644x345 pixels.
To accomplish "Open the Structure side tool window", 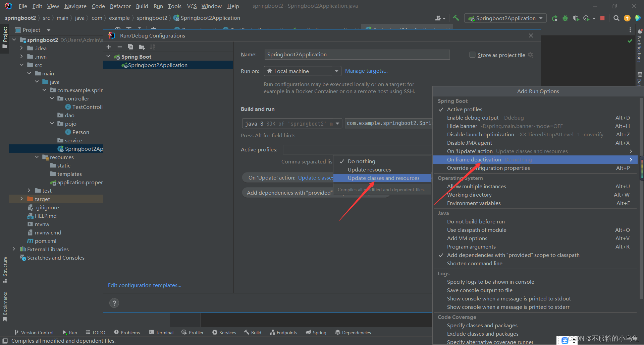I will pyautogui.click(x=5, y=270).
